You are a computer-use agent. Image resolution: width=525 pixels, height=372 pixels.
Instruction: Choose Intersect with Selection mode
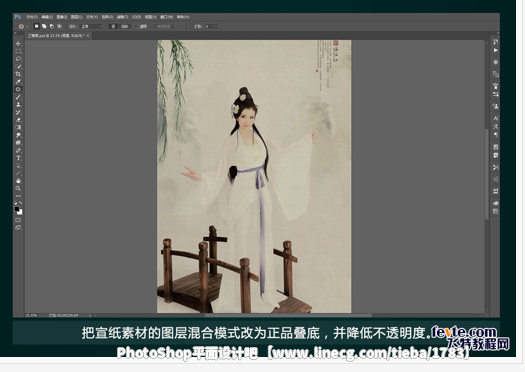tap(59, 26)
